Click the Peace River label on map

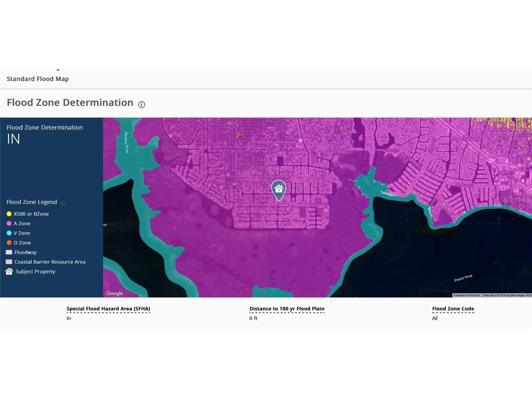463,278
